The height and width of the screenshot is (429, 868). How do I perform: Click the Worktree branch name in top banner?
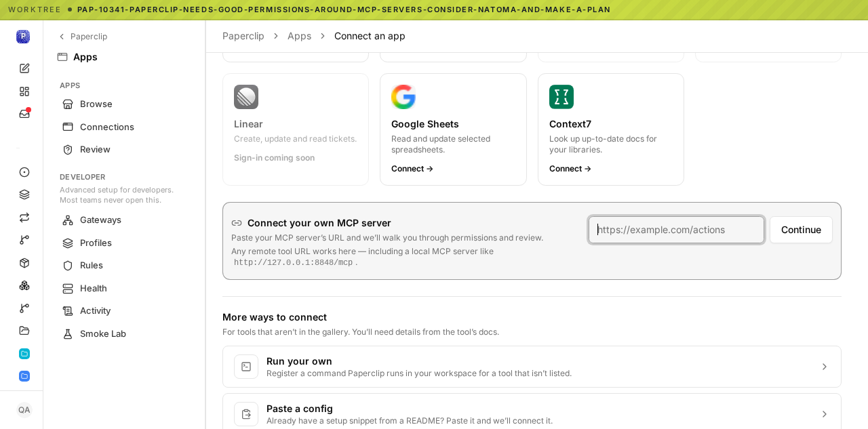coord(344,9)
